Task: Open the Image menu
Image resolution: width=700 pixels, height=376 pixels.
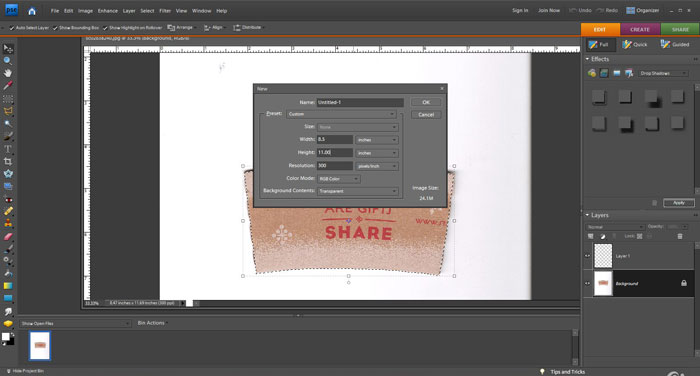Action: [x=85, y=11]
